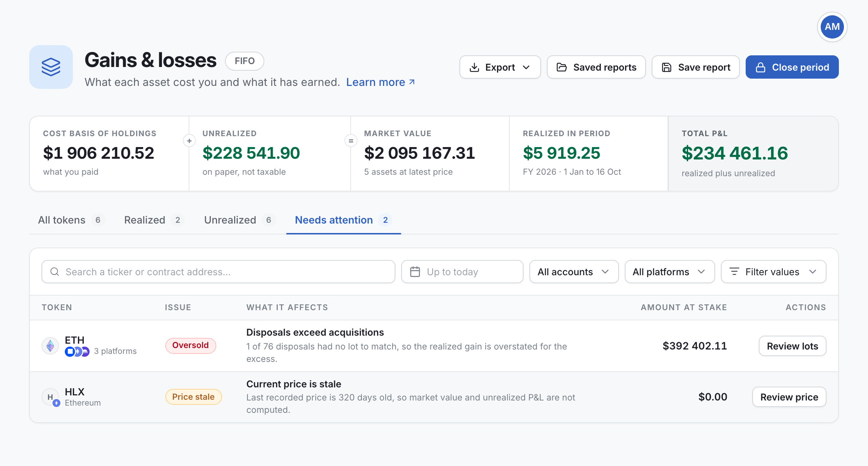
Task: Open the Filter values dropdown
Action: pos(773,272)
